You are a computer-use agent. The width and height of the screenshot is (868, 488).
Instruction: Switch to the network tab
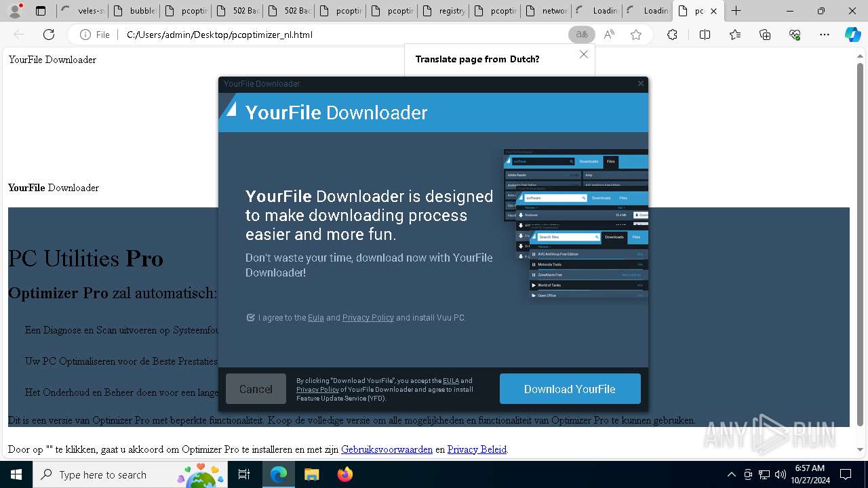546,11
